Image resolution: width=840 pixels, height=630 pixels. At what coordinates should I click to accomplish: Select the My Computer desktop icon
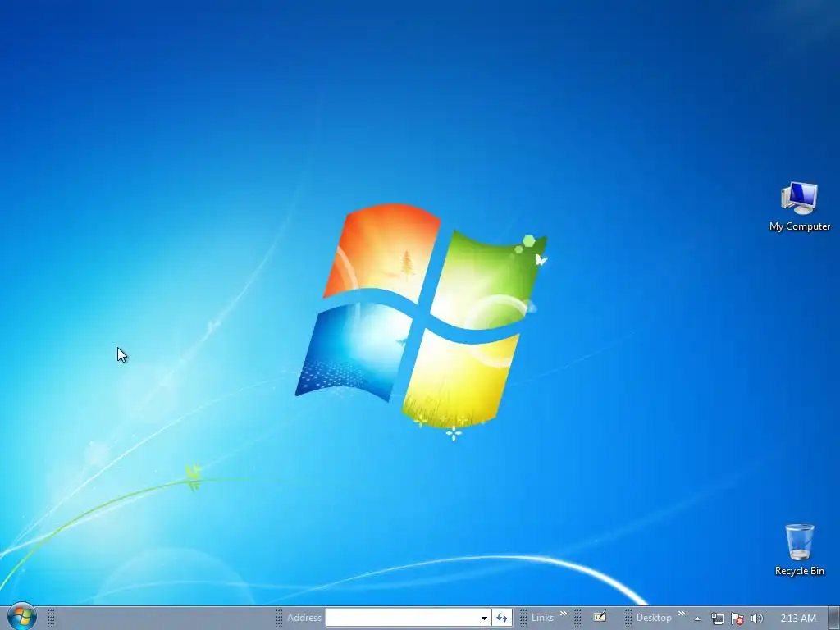[799, 207]
